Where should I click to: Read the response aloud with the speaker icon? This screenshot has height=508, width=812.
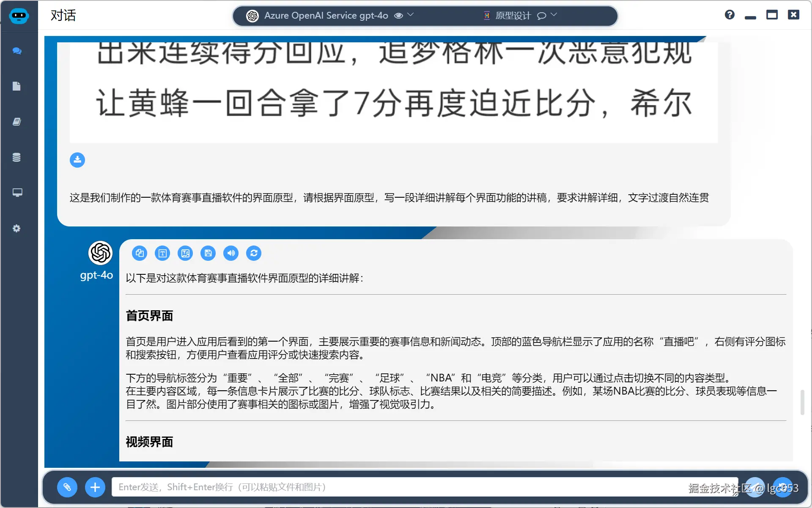click(x=231, y=253)
